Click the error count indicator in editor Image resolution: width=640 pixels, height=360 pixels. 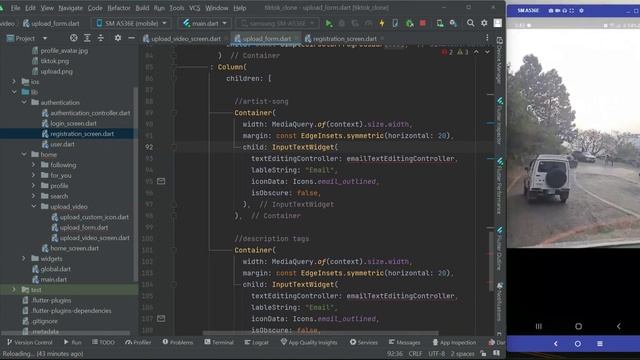point(447,52)
